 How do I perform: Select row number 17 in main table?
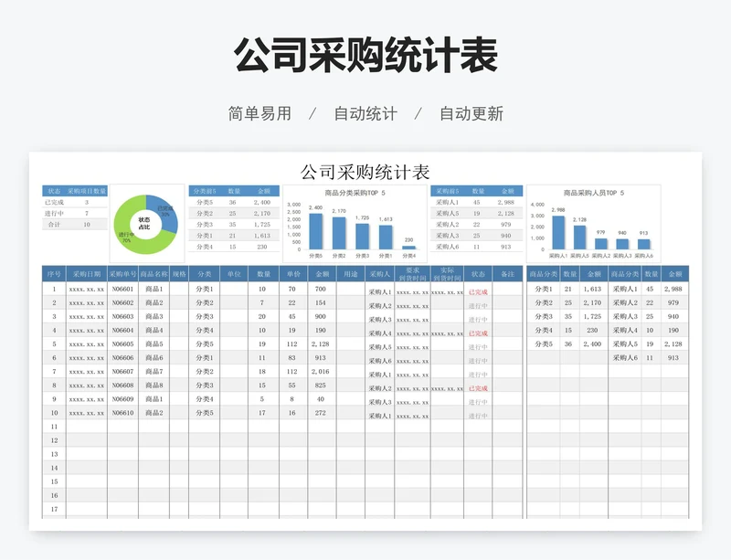click(54, 509)
